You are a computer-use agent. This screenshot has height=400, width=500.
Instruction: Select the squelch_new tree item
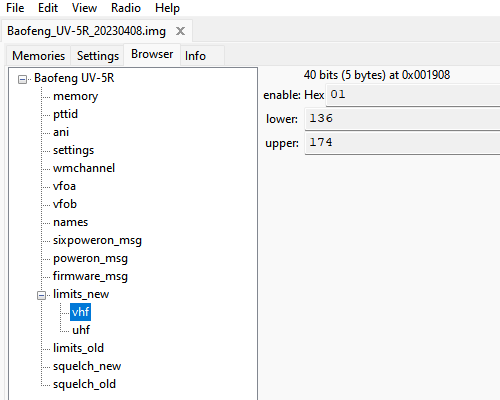coord(87,366)
